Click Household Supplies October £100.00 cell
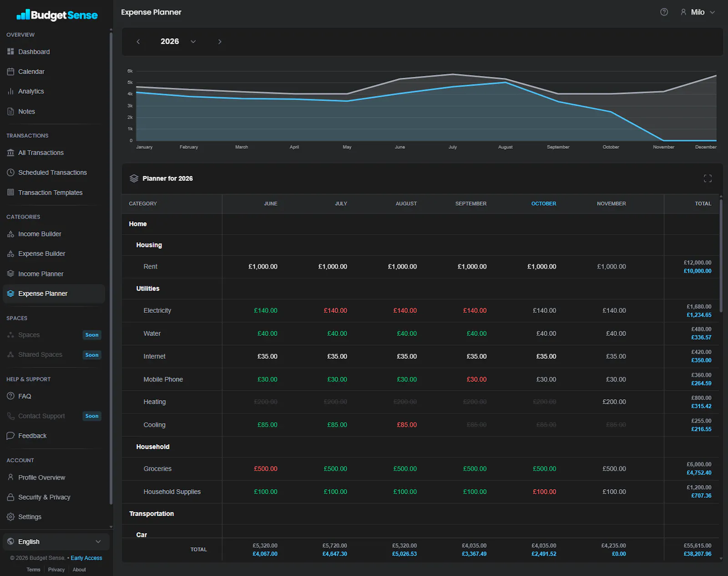Viewport: 728px width, 576px height. [x=545, y=492]
